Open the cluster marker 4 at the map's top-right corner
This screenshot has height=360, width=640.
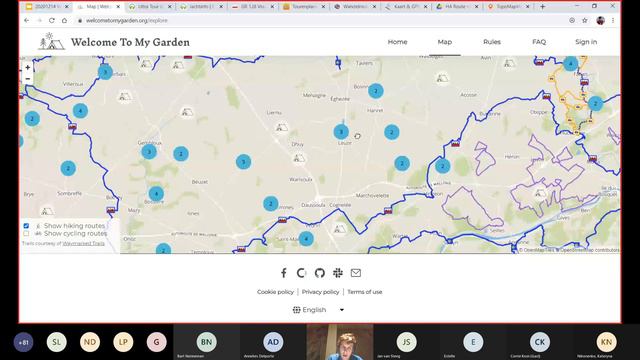click(570, 63)
